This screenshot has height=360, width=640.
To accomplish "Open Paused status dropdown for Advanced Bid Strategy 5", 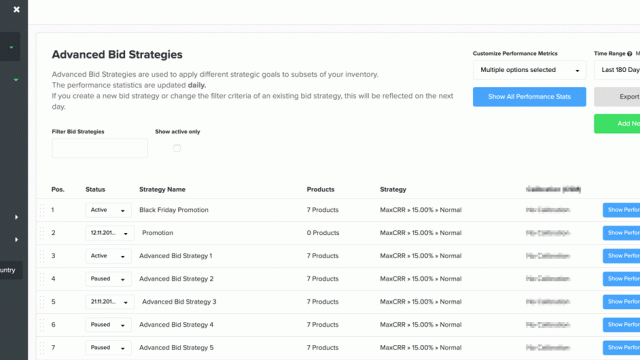I will point(108,348).
